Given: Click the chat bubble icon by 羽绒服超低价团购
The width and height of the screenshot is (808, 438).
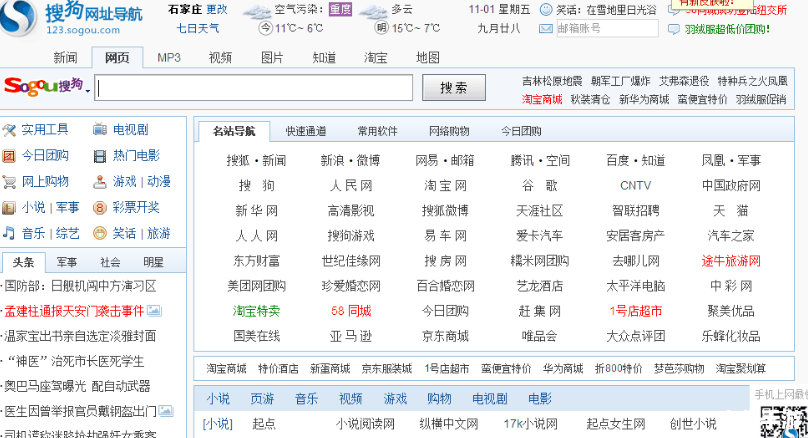Looking at the screenshot, I should [674, 29].
